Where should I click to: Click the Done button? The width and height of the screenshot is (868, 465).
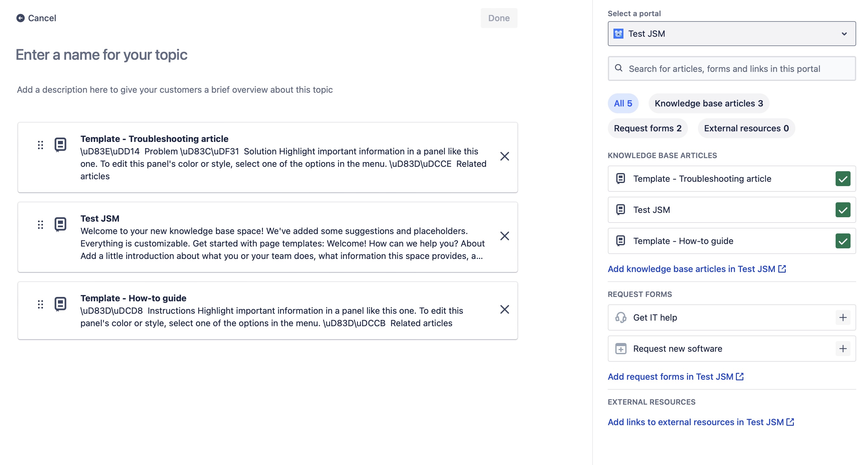tap(499, 18)
